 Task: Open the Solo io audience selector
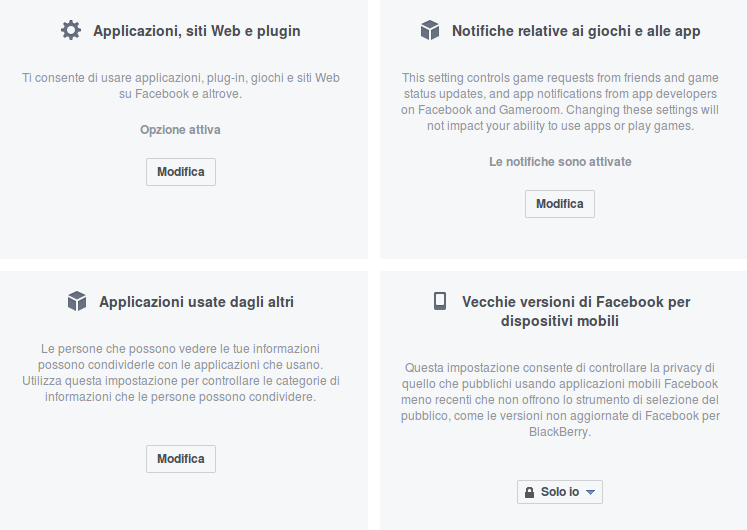[560, 492]
